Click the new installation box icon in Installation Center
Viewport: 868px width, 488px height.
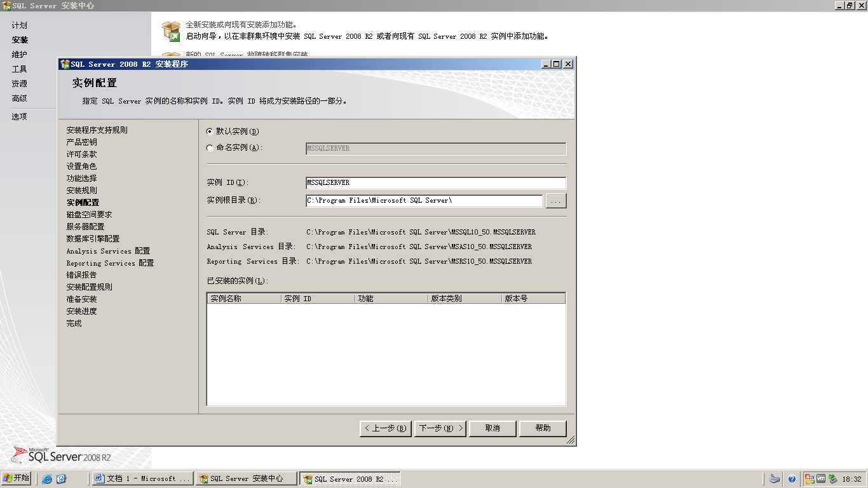(x=171, y=30)
